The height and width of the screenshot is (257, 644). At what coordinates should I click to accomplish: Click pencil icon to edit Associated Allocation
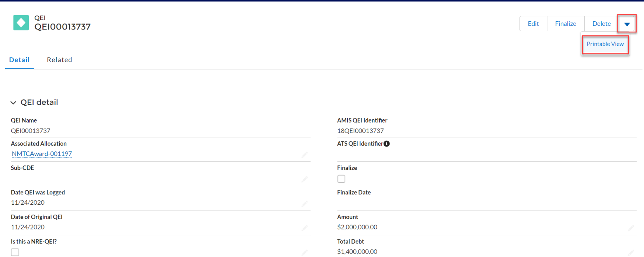pos(304,155)
